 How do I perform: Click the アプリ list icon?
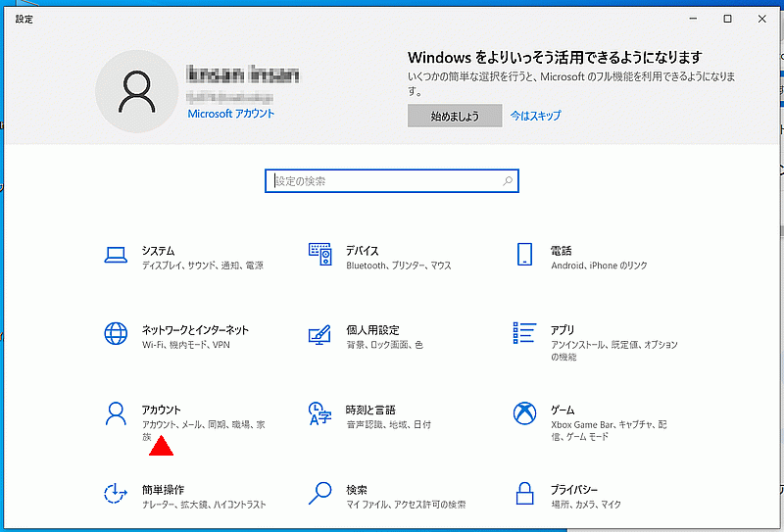point(524,332)
